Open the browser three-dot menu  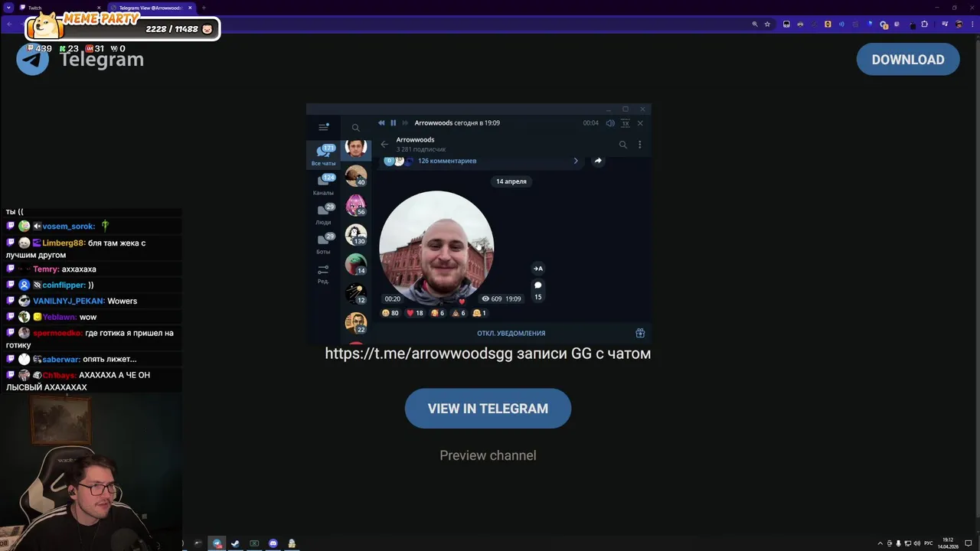(x=972, y=24)
